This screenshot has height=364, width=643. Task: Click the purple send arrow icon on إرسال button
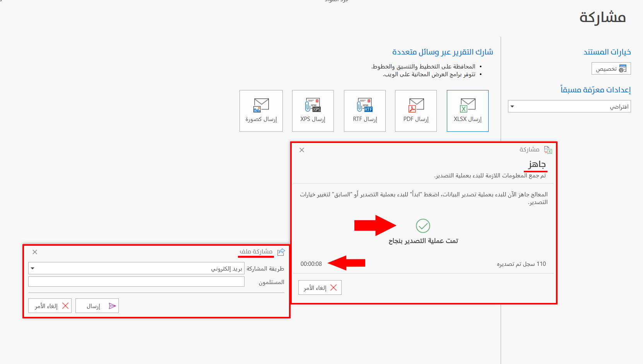(x=112, y=305)
